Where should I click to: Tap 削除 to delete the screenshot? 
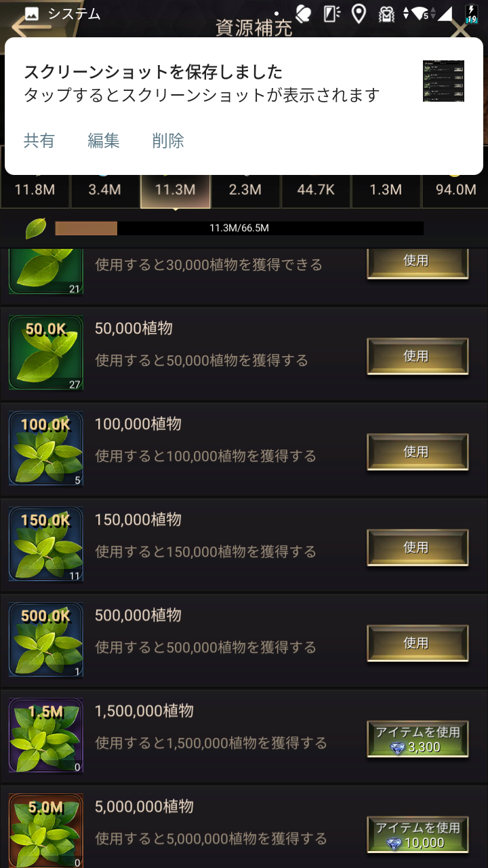168,140
